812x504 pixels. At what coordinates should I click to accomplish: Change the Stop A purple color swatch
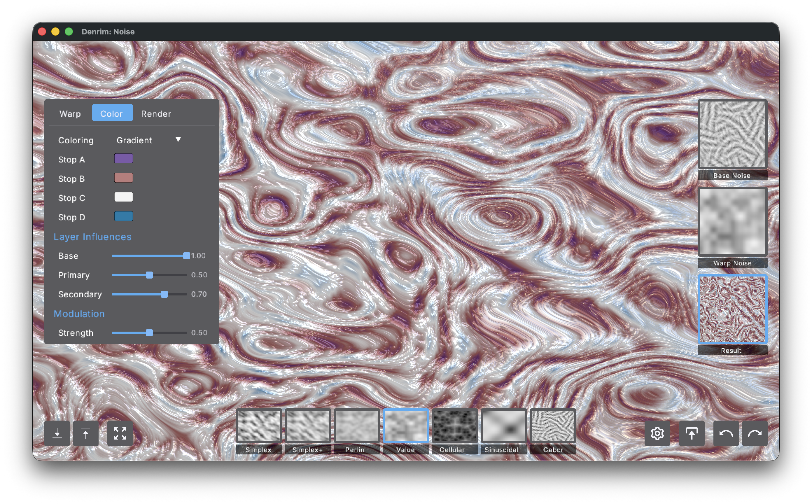pos(123,159)
